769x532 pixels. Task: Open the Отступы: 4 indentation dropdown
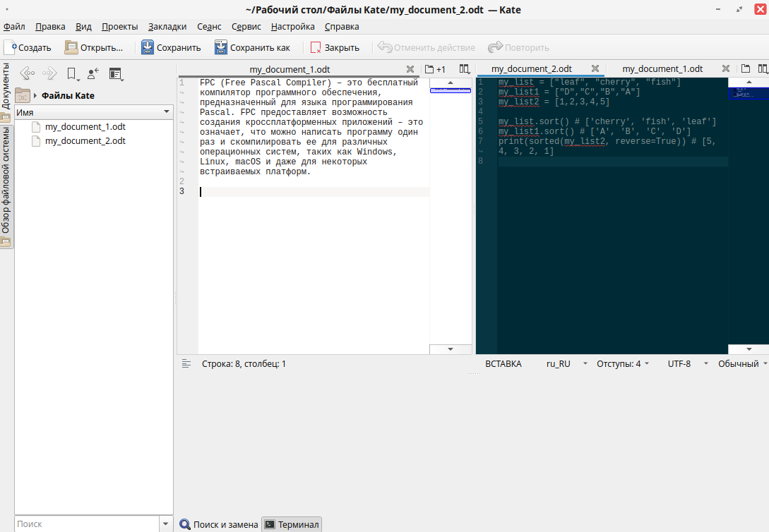[623, 364]
